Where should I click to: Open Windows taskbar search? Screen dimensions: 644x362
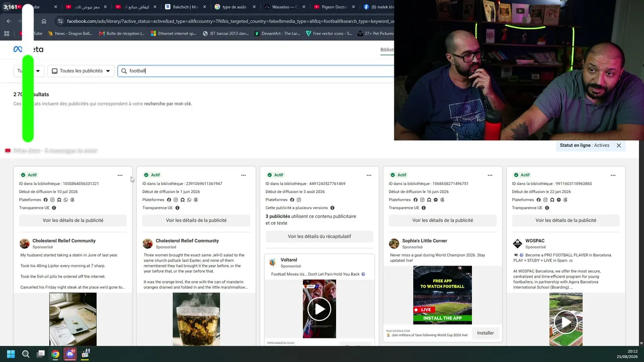[x=26, y=354]
